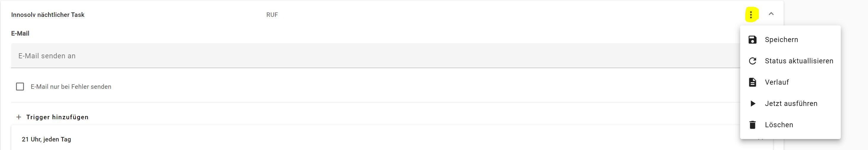868x150 pixels.
Task: Click the 'E-Mail nur bei Fehler senden' label
Action: tap(71, 87)
